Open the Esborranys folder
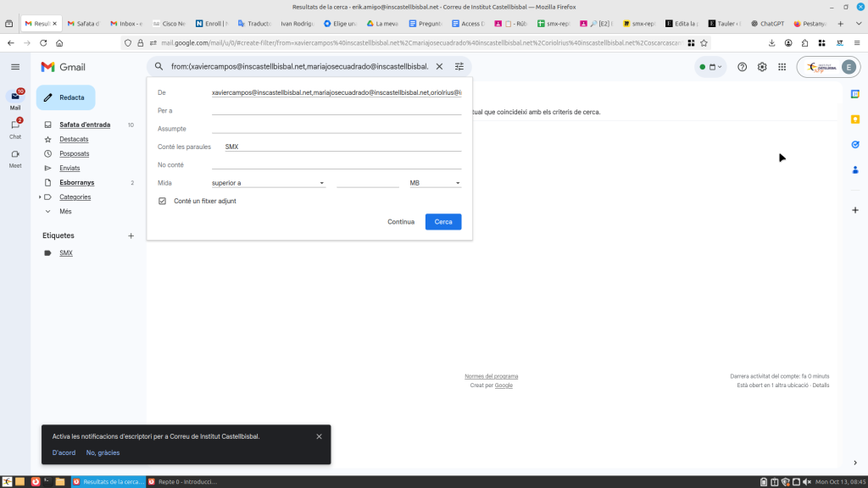The width and height of the screenshot is (868, 488). pyautogui.click(x=76, y=183)
